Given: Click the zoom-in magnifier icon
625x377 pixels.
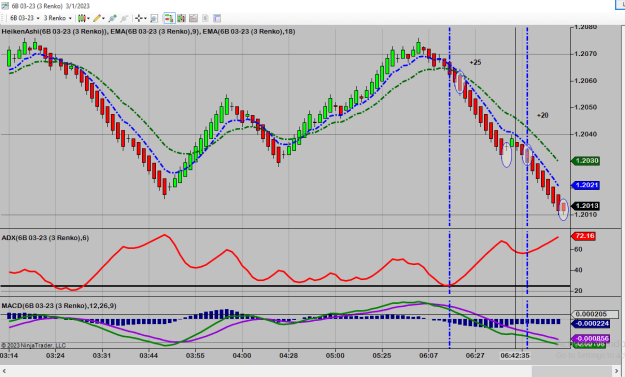Looking at the screenshot, I should tap(154, 18).
